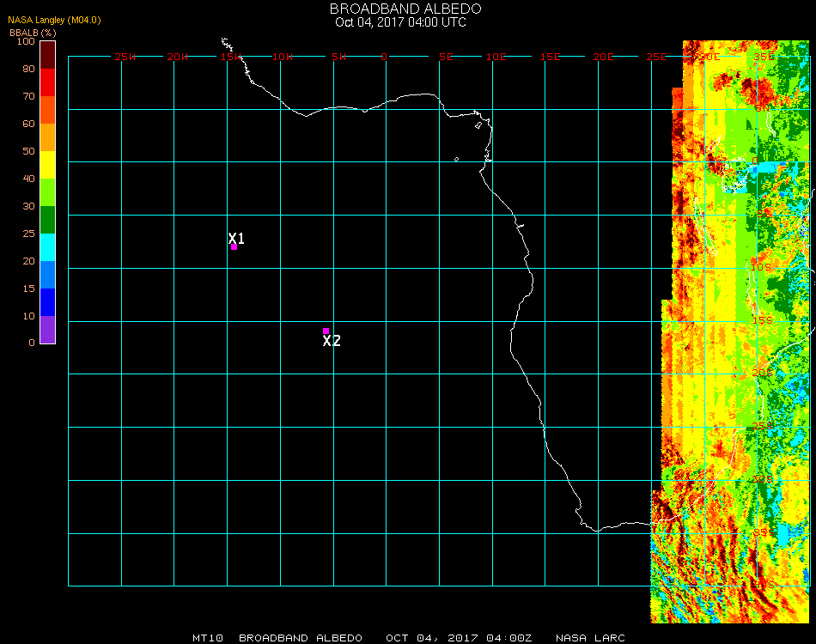Click the 25W longitude label
Image resolution: width=816 pixels, height=644 pixels.
coord(125,57)
